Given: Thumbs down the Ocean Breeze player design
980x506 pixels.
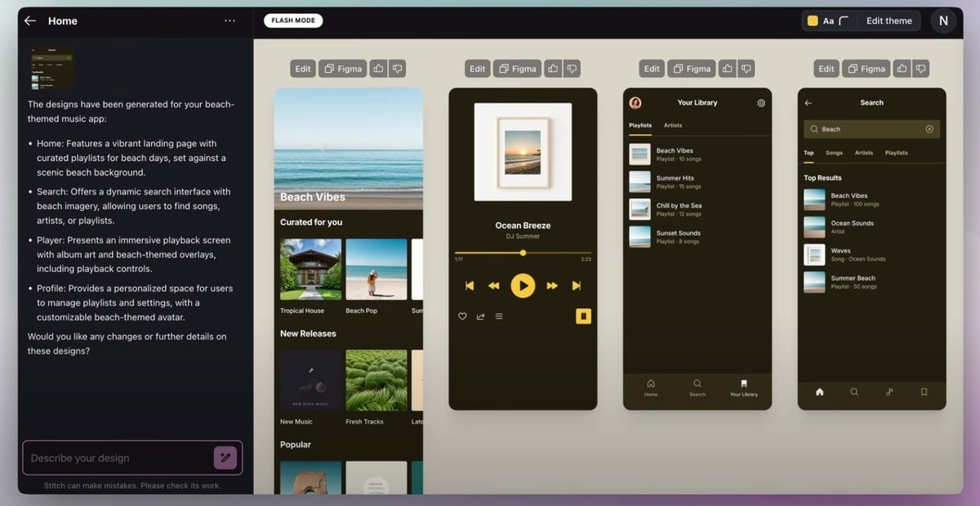Looking at the screenshot, I should [x=572, y=69].
